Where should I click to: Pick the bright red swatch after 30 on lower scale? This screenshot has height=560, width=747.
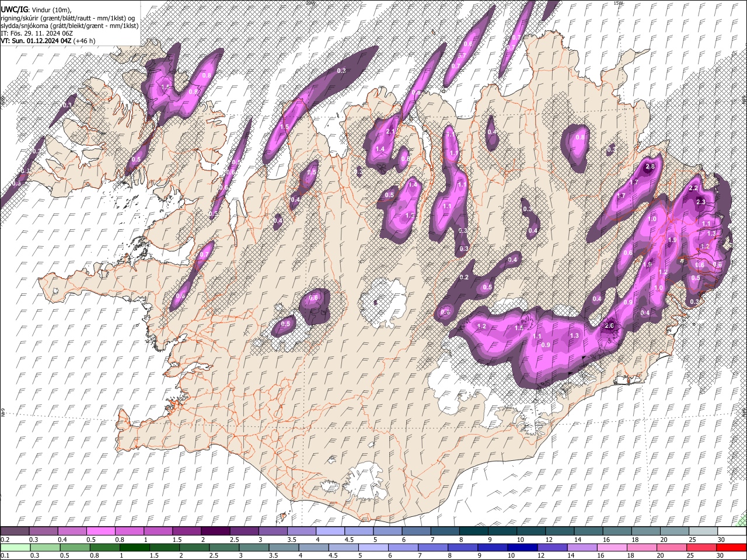pos(731,547)
